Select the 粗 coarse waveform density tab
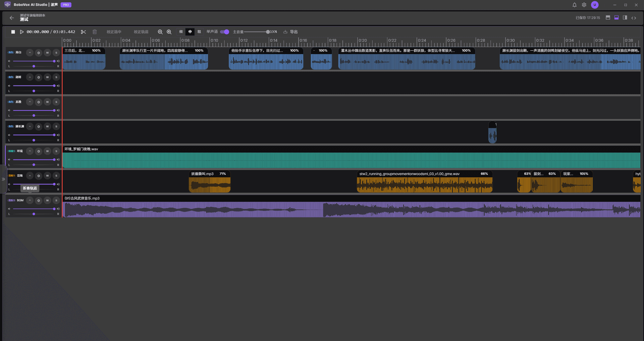The image size is (644, 341). click(x=199, y=32)
